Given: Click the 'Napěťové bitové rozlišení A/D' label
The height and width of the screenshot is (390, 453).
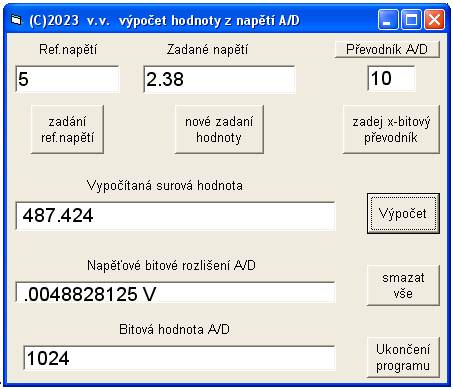Looking at the screenshot, I should [x=171, y=265].
